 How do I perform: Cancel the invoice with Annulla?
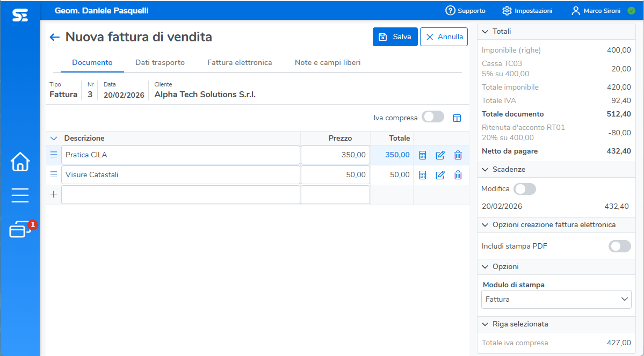pos(444,37)
